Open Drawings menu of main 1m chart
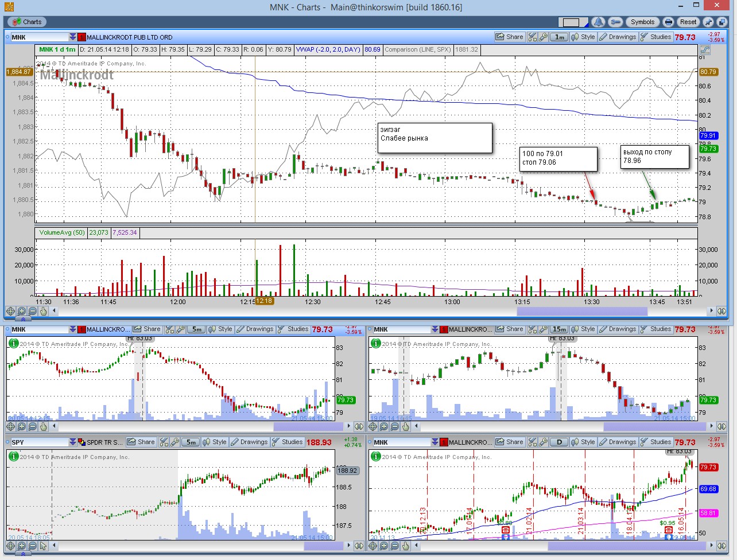Viewport: 737px width, 560px height. [x=618, y=37]
